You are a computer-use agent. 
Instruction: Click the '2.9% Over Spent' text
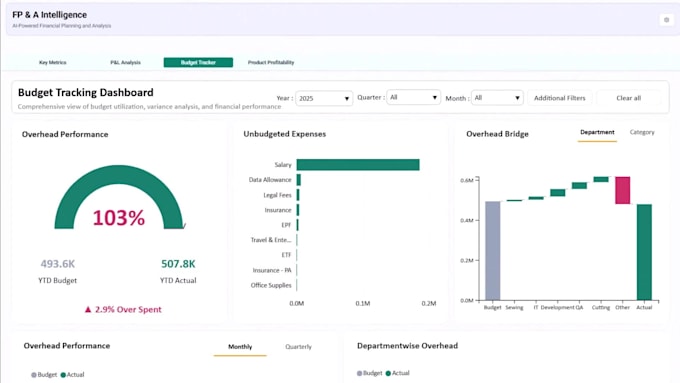click(x=128, y=309)
